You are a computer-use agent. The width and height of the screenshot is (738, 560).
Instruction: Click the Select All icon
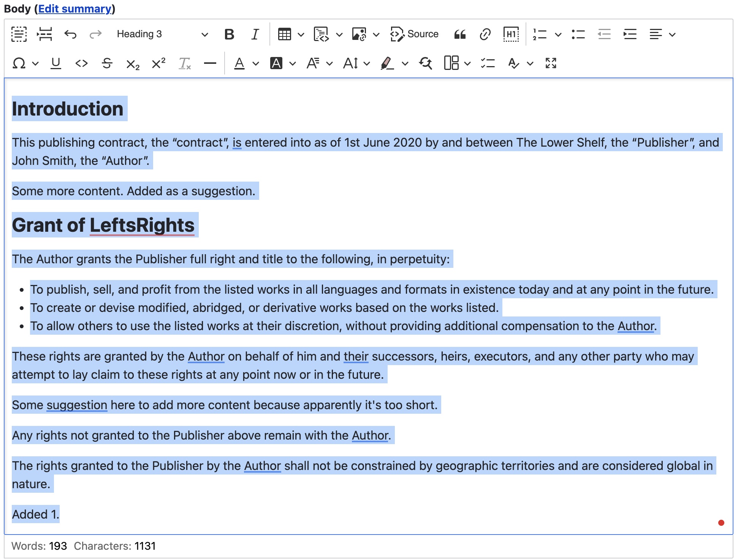point(19,34)
